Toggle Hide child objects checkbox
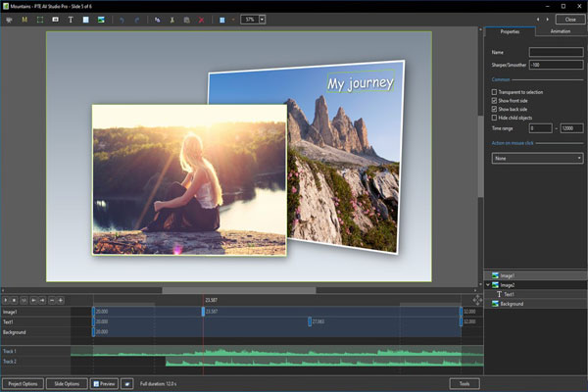588x392 pixels. [x=495, y=117]
